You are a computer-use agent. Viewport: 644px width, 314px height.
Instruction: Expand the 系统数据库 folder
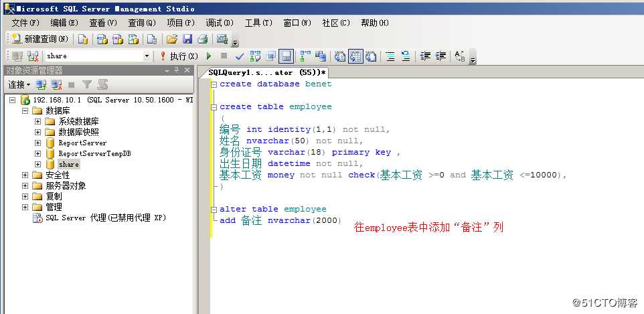pos(37,122)
